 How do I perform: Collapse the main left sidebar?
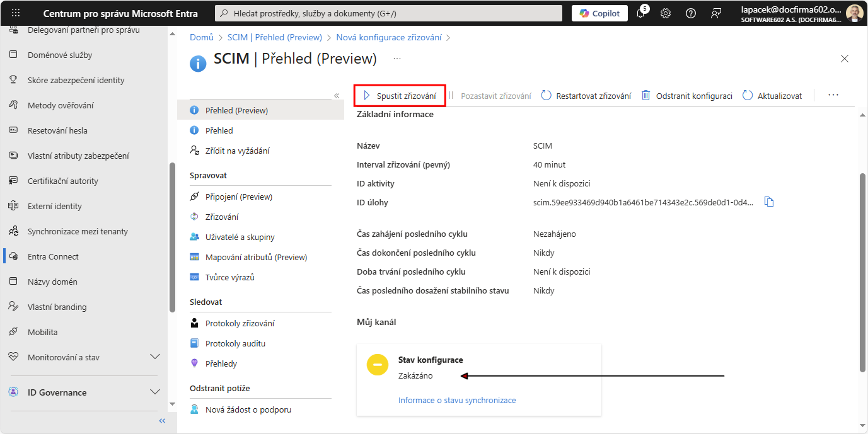pyautogui.click(x=162, y=421)
